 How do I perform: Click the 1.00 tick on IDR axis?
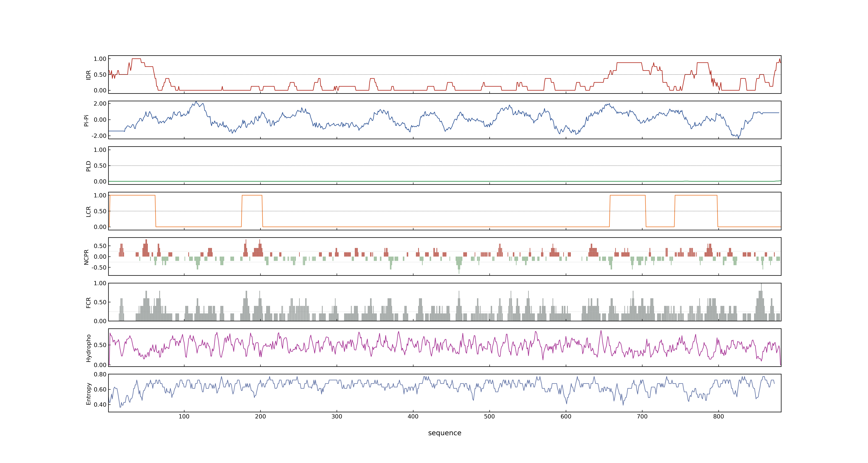coord(100,59)
